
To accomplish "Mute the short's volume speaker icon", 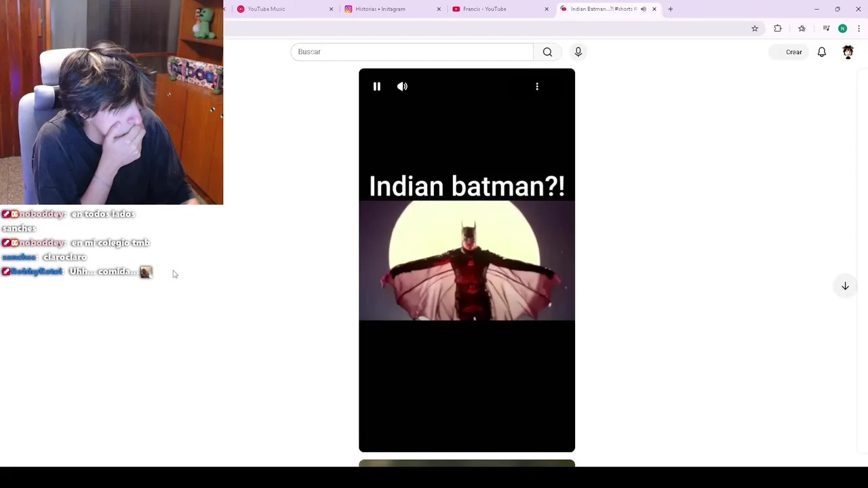I will point(402,86).
